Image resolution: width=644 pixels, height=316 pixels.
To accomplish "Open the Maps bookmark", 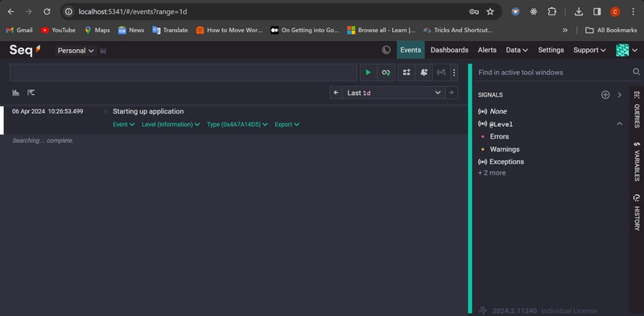I will [x=97, y=30].
